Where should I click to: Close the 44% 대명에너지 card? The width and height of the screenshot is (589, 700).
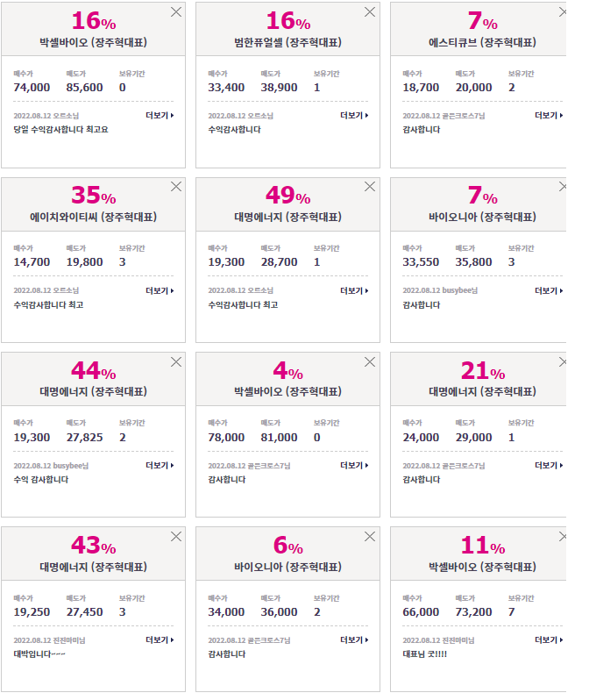click(176, 362)
